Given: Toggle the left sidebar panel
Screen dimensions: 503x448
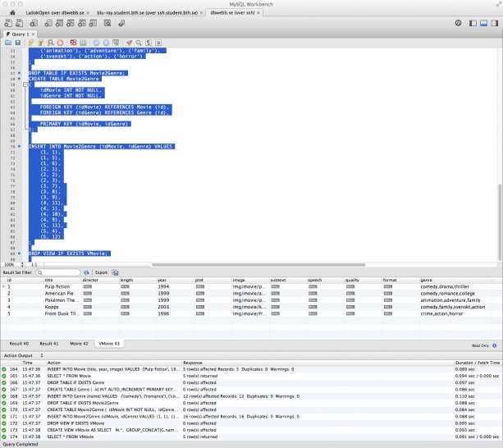Looking at the screenshot, I should click(473, 23).
